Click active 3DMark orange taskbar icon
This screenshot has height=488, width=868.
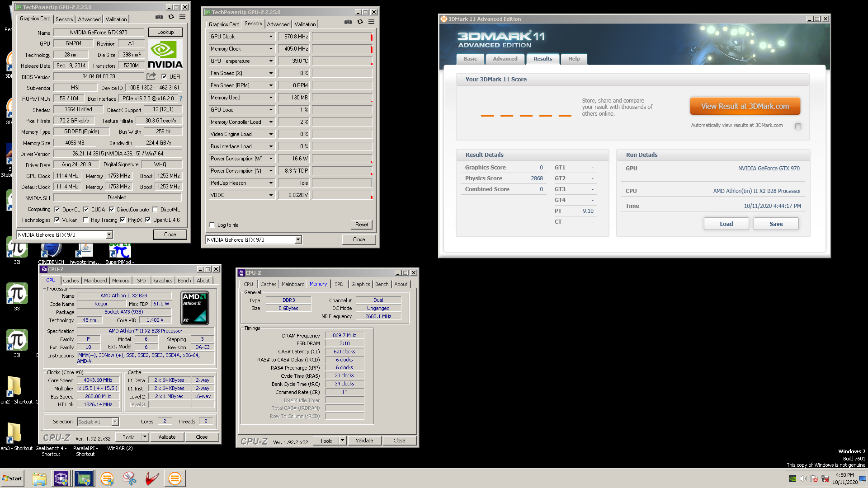tap(175, 479)
